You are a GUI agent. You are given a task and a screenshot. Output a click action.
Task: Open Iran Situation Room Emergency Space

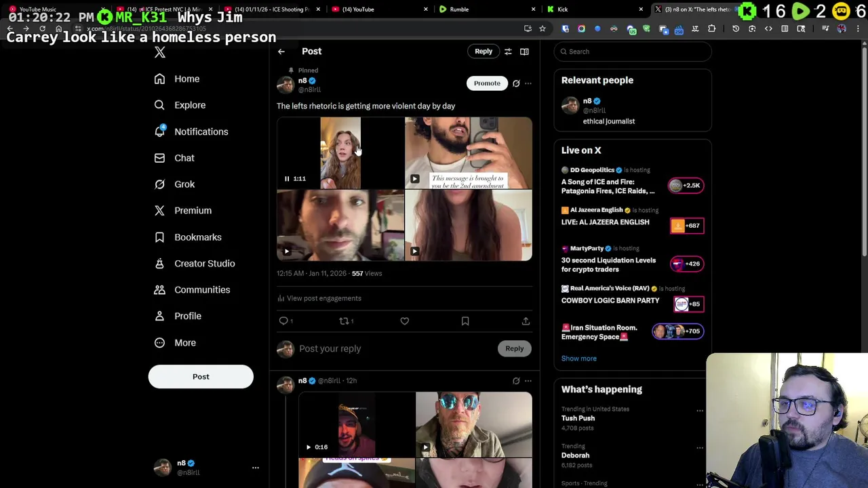pos(633,333)
